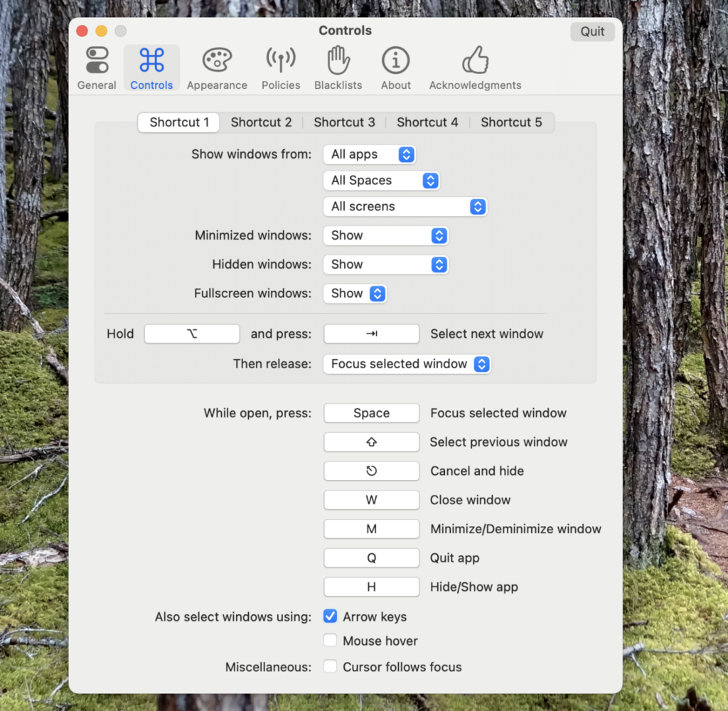Screen dimensions: 728x711
Task: Open the All apps dropdown
Action: (369, 154)
